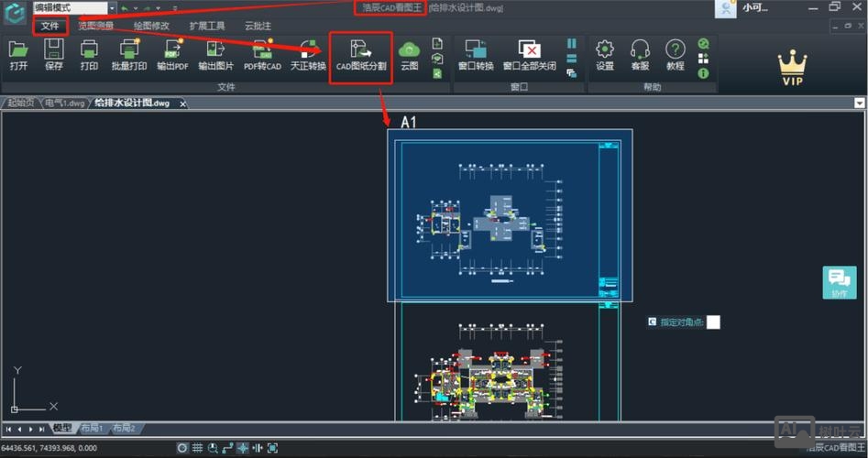Screen dimensions: 868x458
Task: Click the 窗口全部关闭 close all windows icon
Action: click(x=529, y=55)
